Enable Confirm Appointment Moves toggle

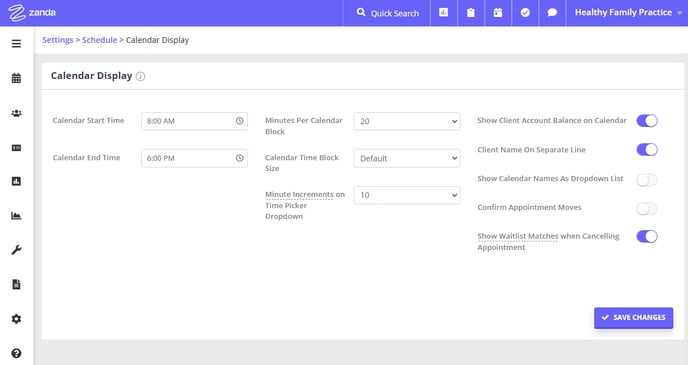pos(647,209)
